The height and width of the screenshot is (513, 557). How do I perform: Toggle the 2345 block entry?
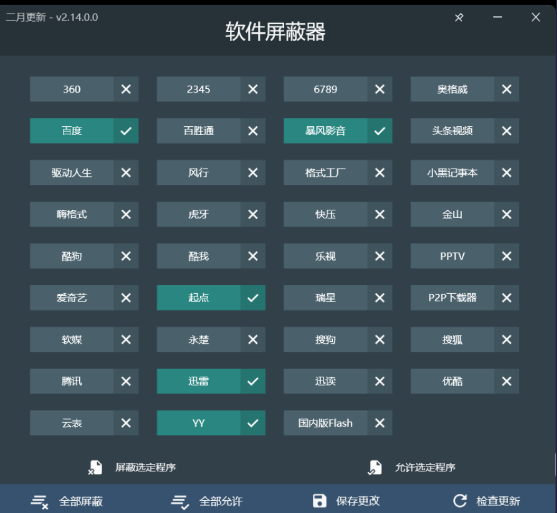(211, 89)
